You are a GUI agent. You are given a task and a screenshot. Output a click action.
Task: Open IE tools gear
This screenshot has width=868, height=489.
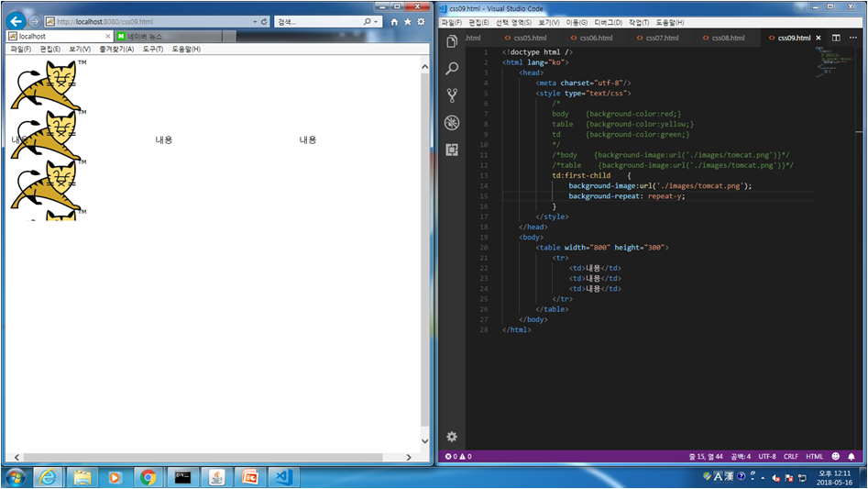[422, 22]
